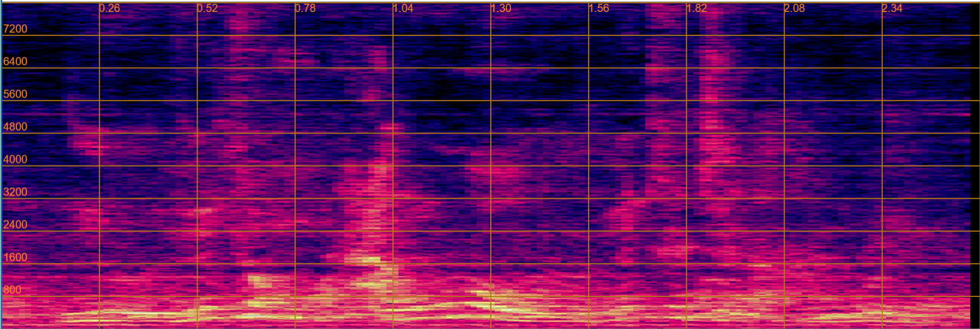Click the 4000 frequency label
Viewport: 980px width, 329px height.
point(15,159)
